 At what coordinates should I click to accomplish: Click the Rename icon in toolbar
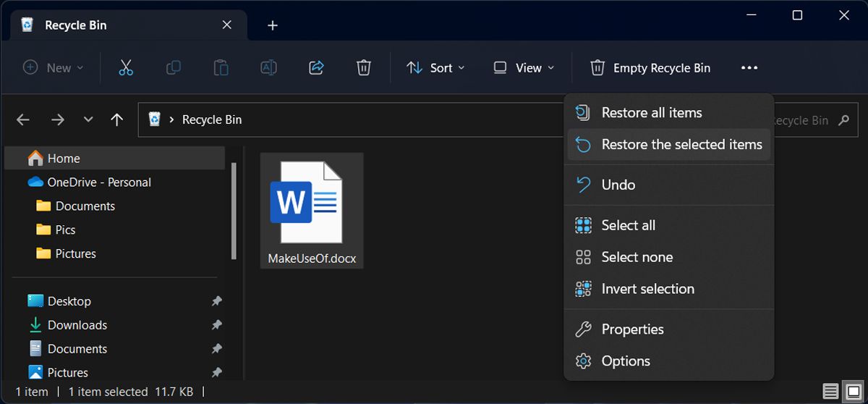pos(268,67)
